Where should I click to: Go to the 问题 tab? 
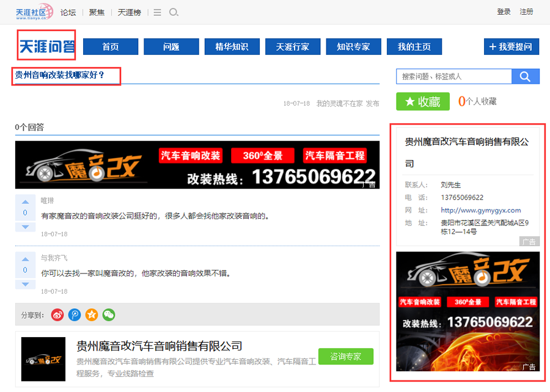171,46
